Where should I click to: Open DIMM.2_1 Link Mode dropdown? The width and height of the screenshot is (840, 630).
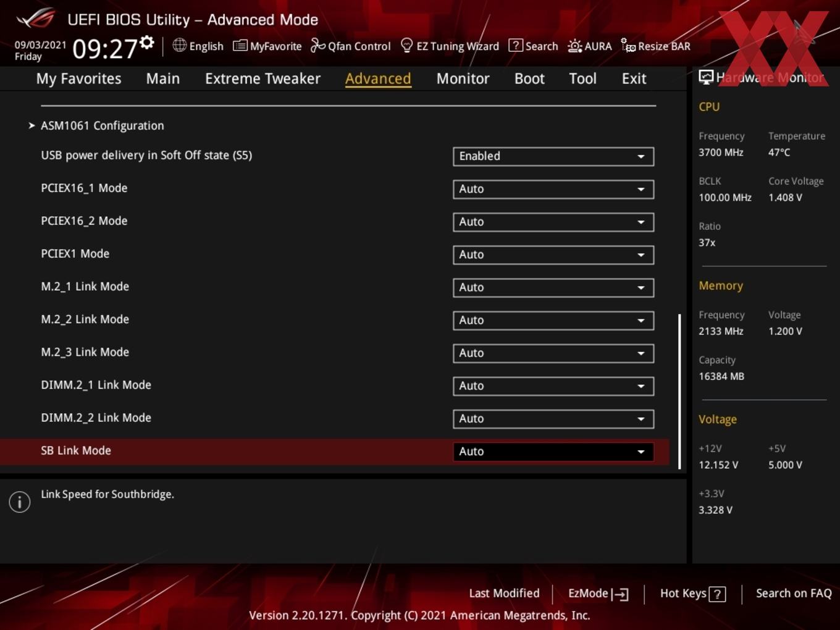(x=553, y=385)
